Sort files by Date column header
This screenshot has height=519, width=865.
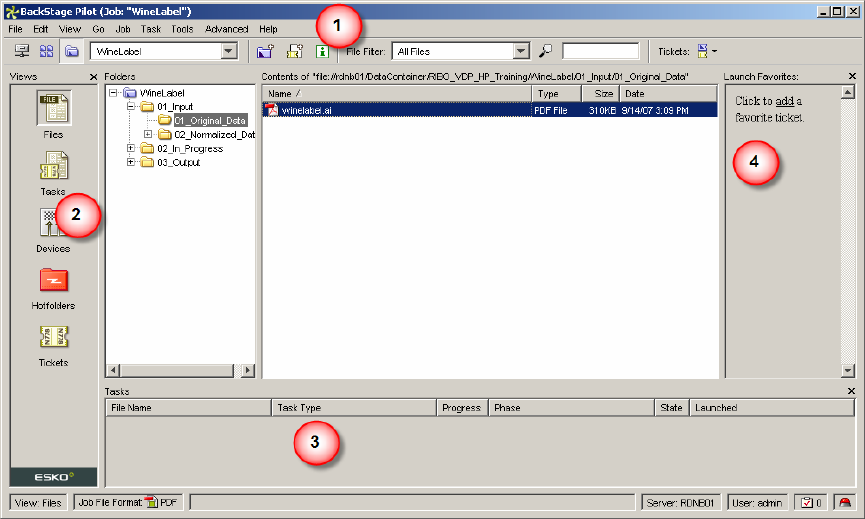668,94
